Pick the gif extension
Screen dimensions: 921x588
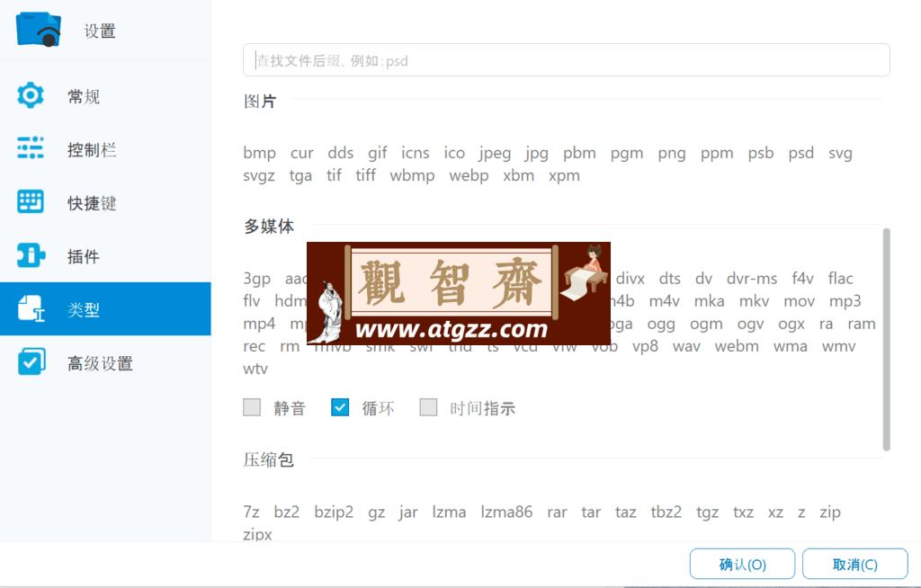pyautogui.click(x=378, y=153)
